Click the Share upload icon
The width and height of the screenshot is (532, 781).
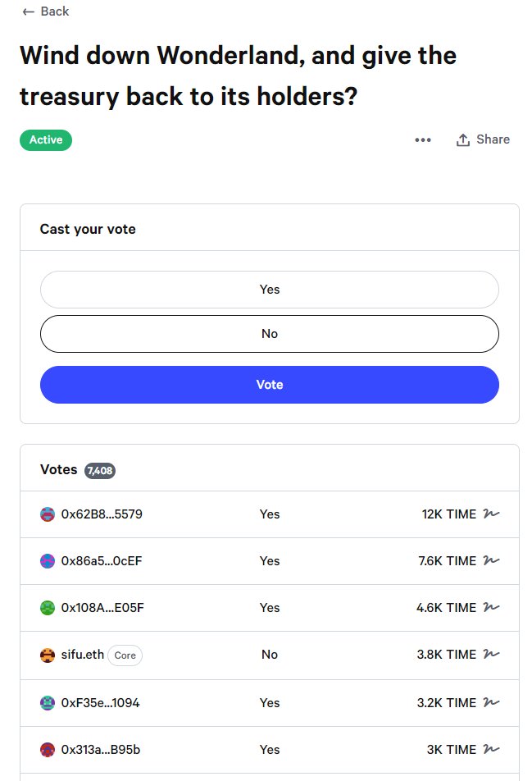click(463, 140)
